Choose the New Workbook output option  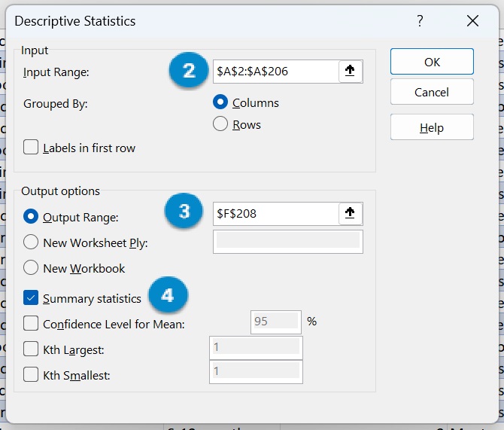point(31,267)
